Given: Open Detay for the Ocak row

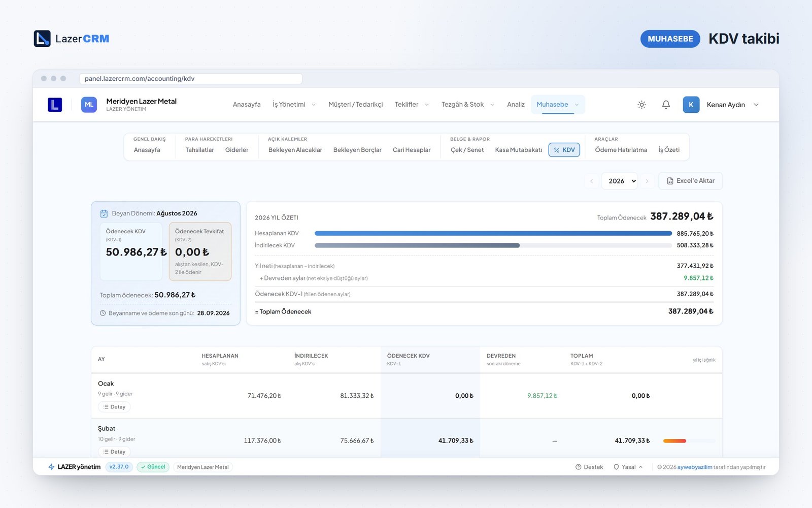Looking at the screenshot, I should tap(114, 407).
